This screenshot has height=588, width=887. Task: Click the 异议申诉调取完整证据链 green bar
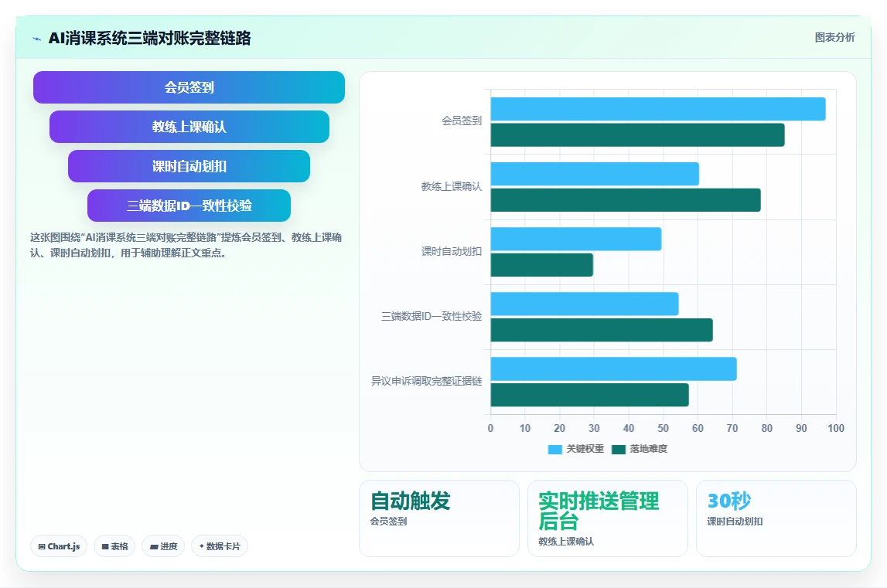(590, 395)
